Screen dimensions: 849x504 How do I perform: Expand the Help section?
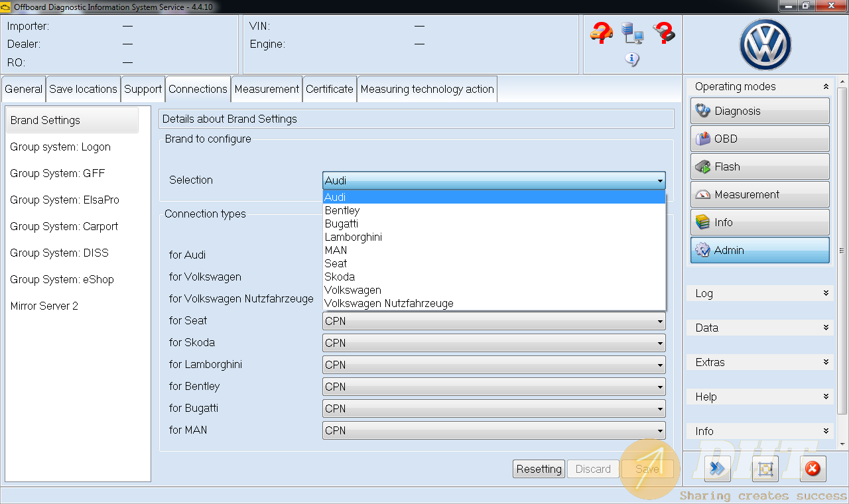pyautogui.click(x=826, y=397)
